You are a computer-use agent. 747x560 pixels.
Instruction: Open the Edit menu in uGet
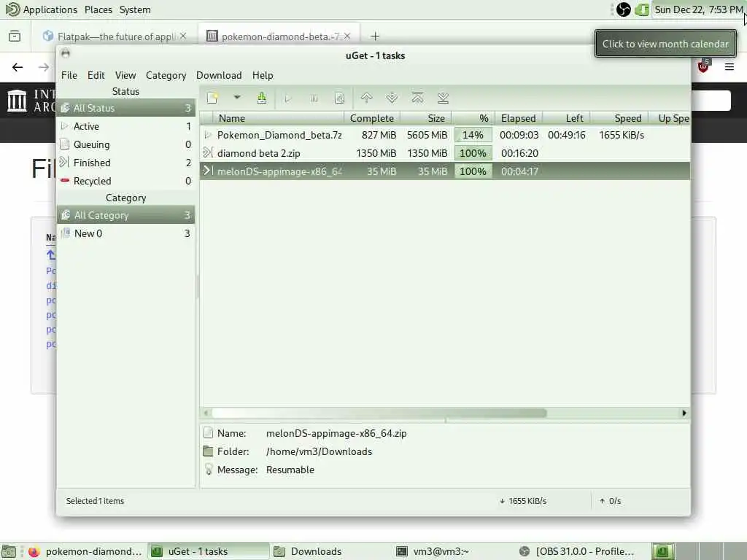click(x=96, y=75)
